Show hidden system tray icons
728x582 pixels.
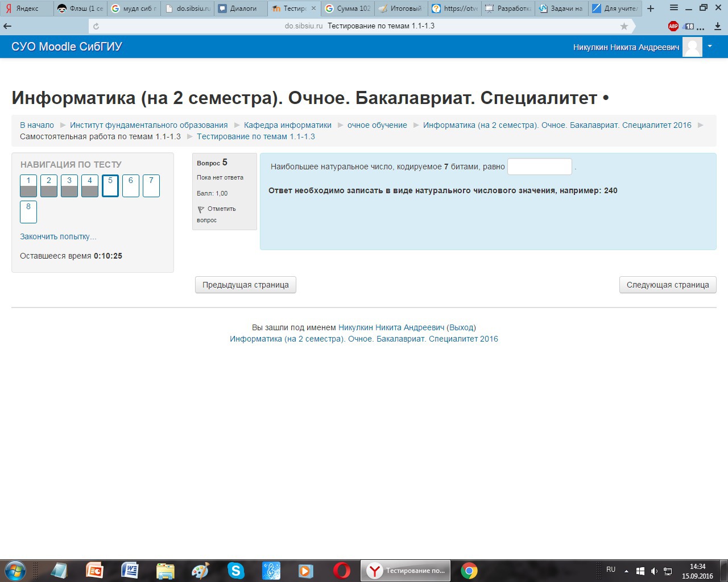coord(626,571)
